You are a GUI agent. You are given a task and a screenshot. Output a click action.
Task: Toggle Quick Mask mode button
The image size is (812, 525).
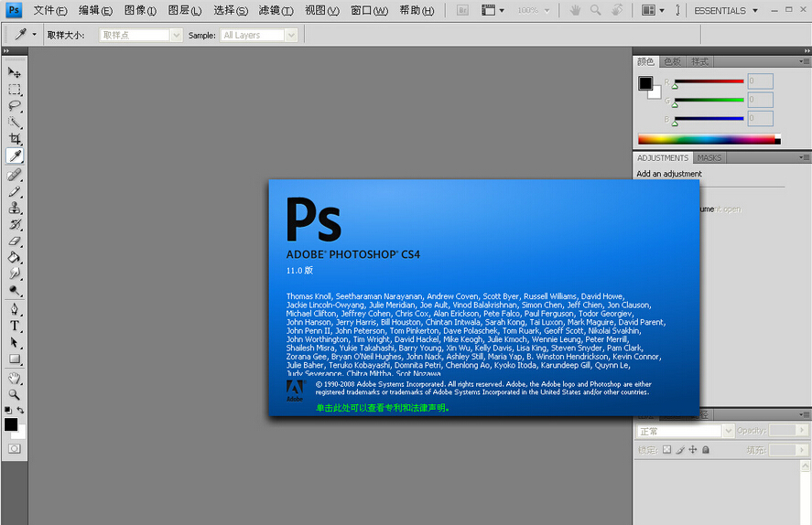[15, 449]
